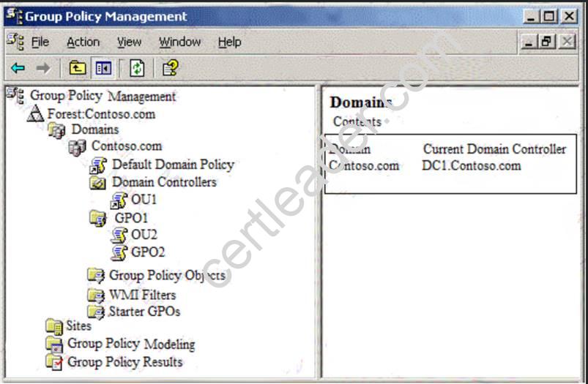This screenshot has height=384, width=588.
Task: Select the WMI Filters label
Action: (x=142, y=295)
